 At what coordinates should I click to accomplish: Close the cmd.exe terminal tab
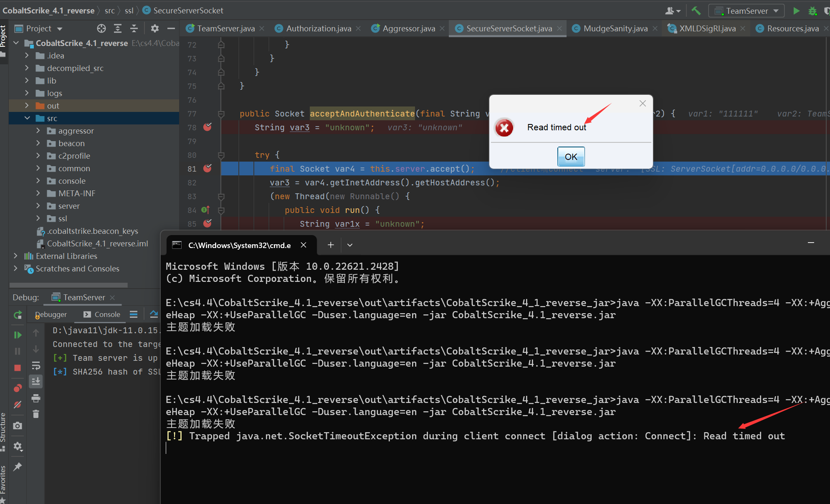coord(304,245)
